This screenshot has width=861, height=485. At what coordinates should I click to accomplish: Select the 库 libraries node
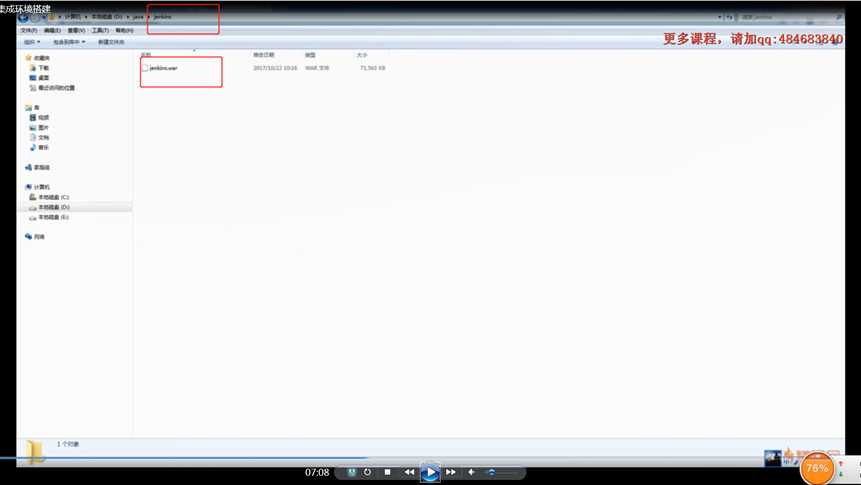pyautogui.click(x=32, y=108)
